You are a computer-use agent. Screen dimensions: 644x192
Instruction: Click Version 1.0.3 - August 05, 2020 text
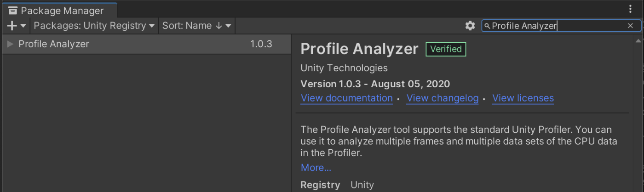(375, 84)
